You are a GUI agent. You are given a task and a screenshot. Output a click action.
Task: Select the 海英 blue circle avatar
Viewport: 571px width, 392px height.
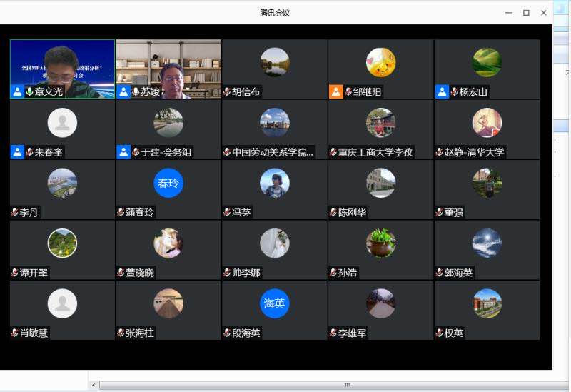(x=274, y=303)
